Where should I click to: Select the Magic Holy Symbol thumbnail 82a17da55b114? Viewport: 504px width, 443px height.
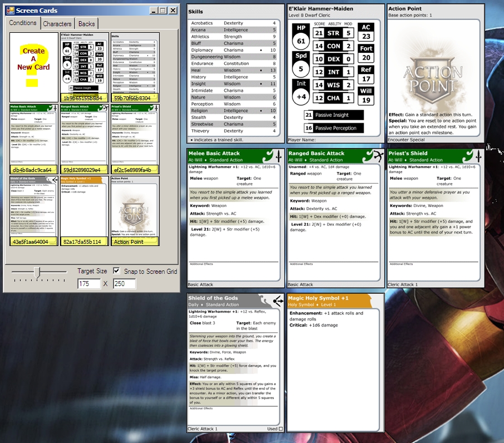pyautogui.click(x=85, y=211)
